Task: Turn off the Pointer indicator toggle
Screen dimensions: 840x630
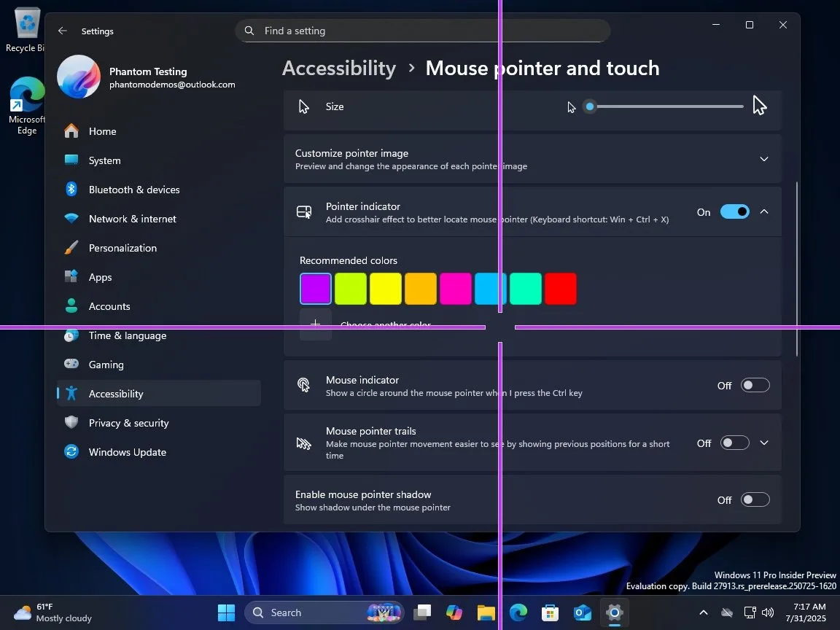Action: pos(735,211)
